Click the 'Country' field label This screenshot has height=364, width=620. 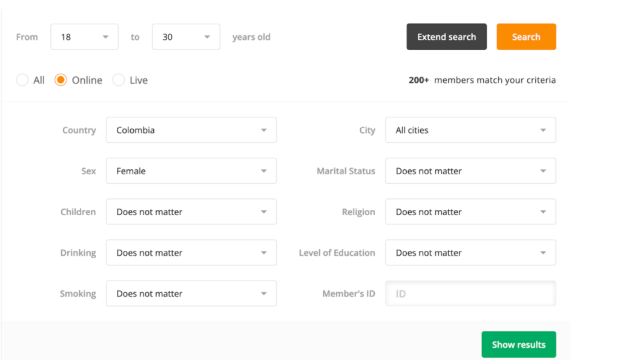coord(79,130)
